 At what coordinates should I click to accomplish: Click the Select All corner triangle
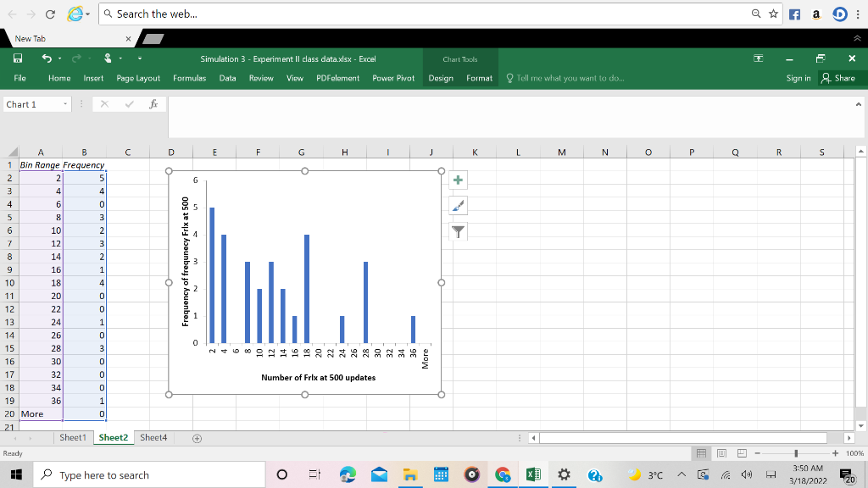[12, 152]
